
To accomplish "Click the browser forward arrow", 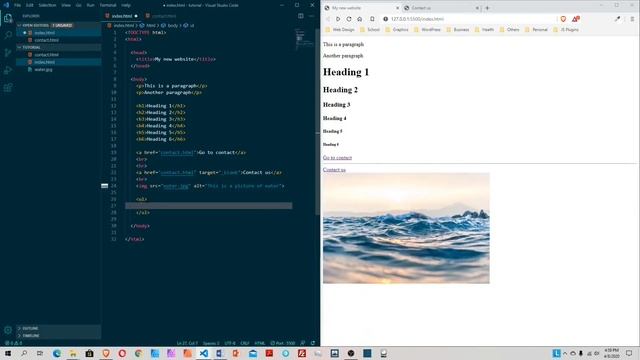I will coord(338,19).
